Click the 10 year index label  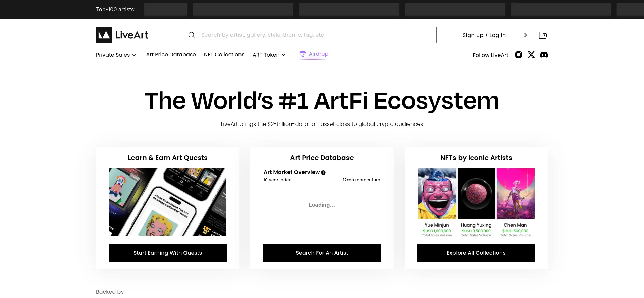[x=277, y=180]
